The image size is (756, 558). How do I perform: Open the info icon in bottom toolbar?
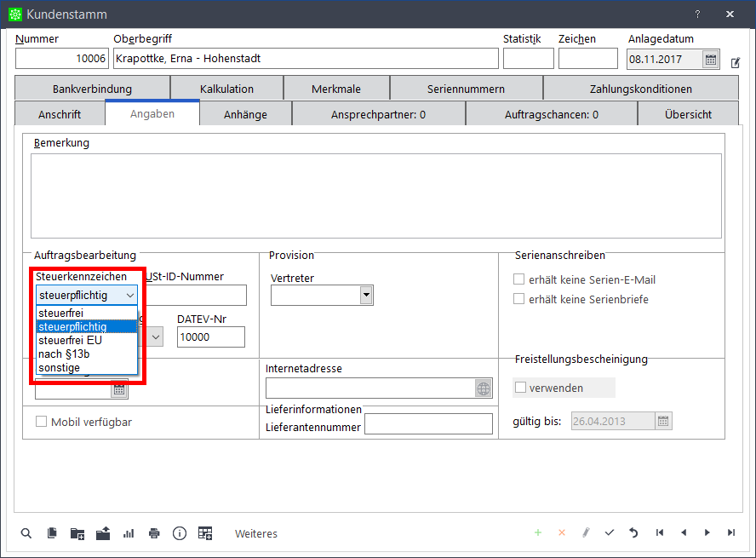180,533
